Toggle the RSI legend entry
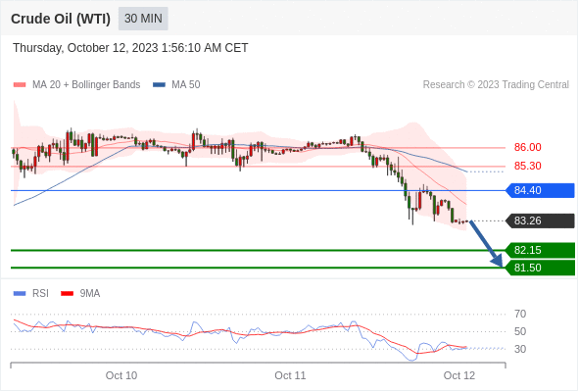578x392 pixels. coord(31,294)
